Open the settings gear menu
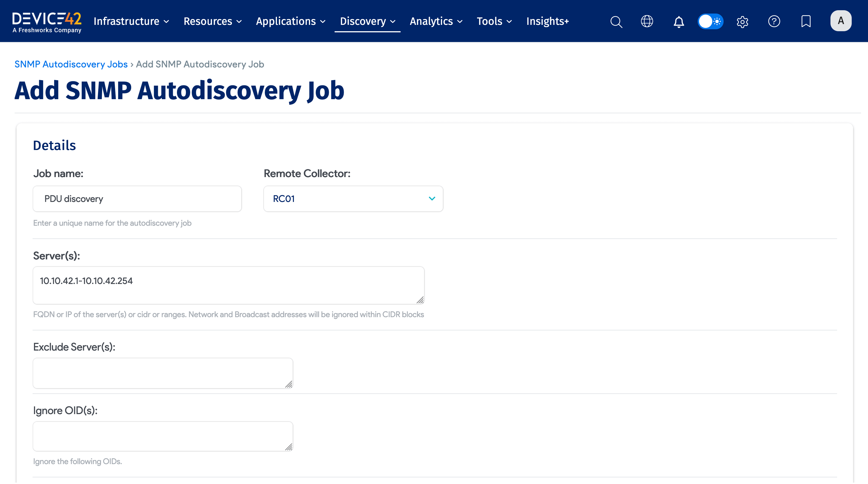Image resolution: width=868 pixels, height=484 pixels. pyautogui.click(x=742, y=22)
